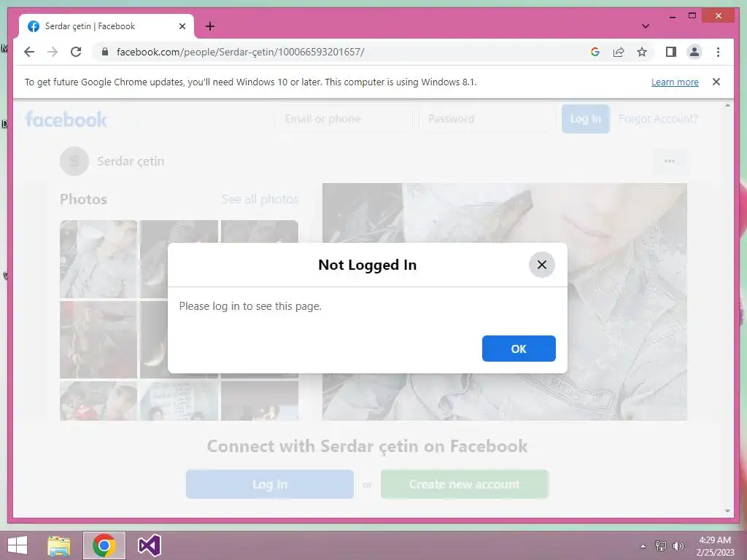Open profile three-dot options menu
Image resolution: width=747 pixels, height=560 pixels.
(670, 161)
